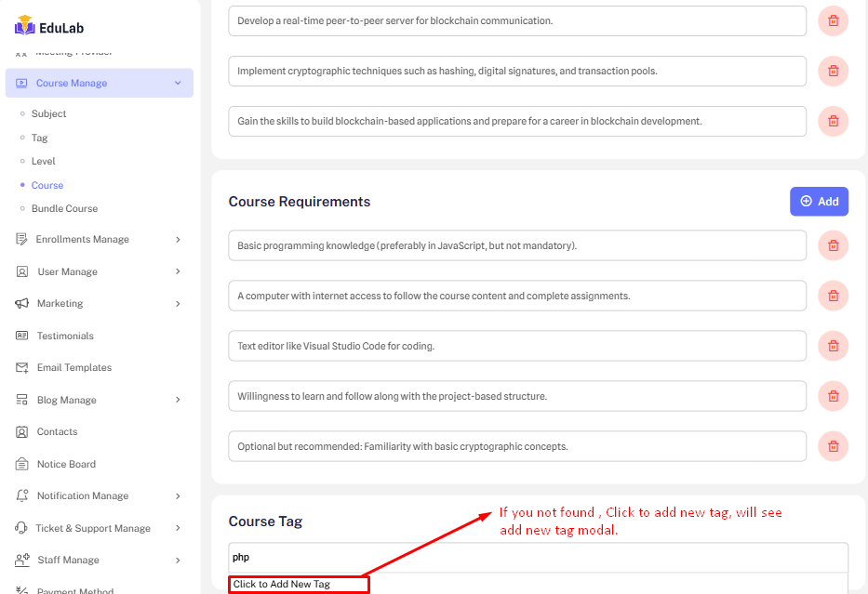Delete the 'Implement cryptographic techniques' outcome
The image size is (868, 594).
click(x=833, y=71)
